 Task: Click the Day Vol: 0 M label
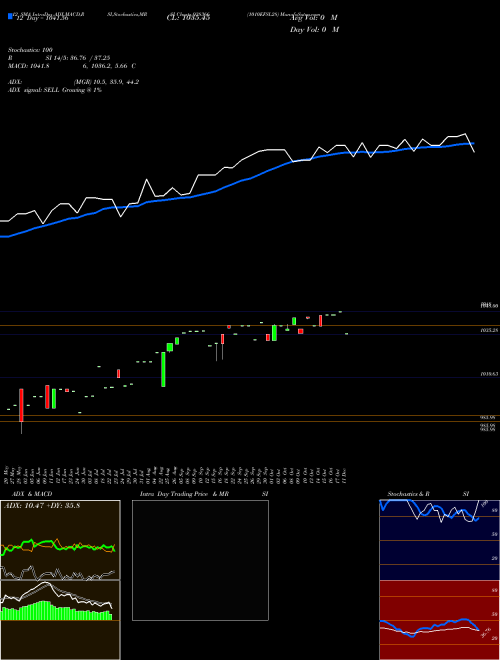click(314, 30)
